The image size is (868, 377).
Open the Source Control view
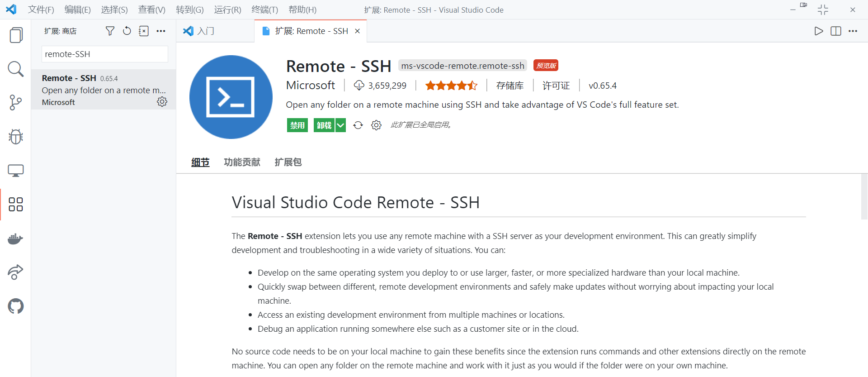pos(16,103)
